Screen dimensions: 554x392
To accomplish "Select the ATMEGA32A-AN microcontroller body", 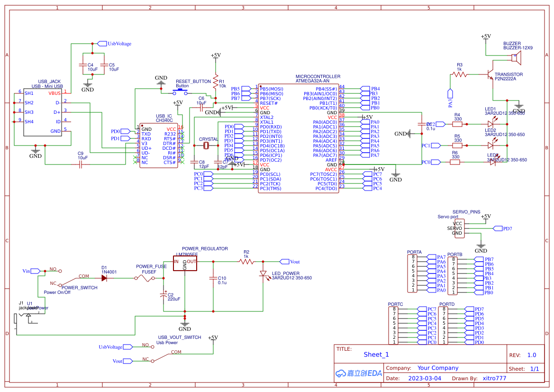I will click(299, 137).
